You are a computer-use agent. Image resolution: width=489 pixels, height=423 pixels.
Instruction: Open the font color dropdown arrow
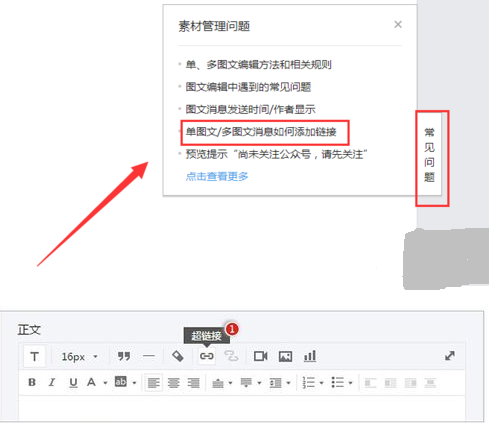coord(105,383)
